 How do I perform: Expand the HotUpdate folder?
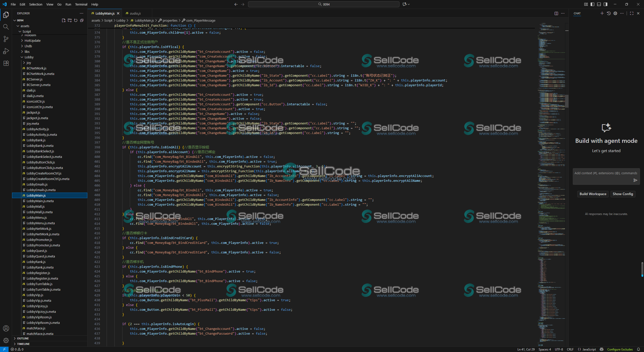(32, 40)
